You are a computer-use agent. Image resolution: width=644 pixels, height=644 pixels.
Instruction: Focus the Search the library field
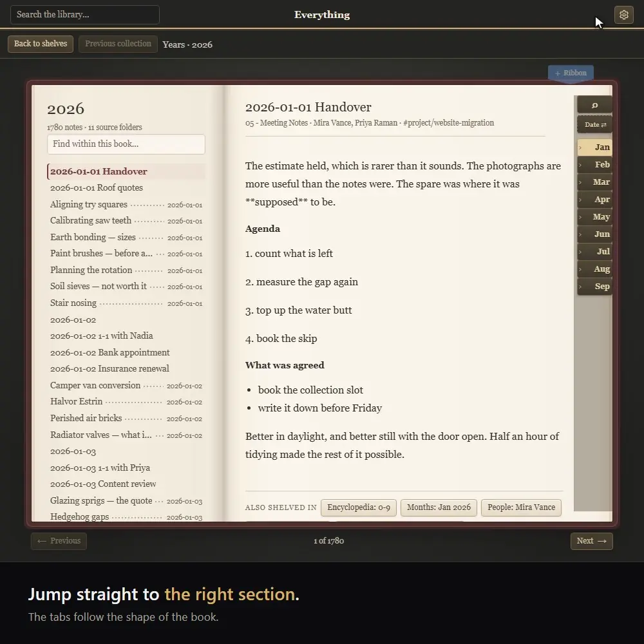coord(84,15)
